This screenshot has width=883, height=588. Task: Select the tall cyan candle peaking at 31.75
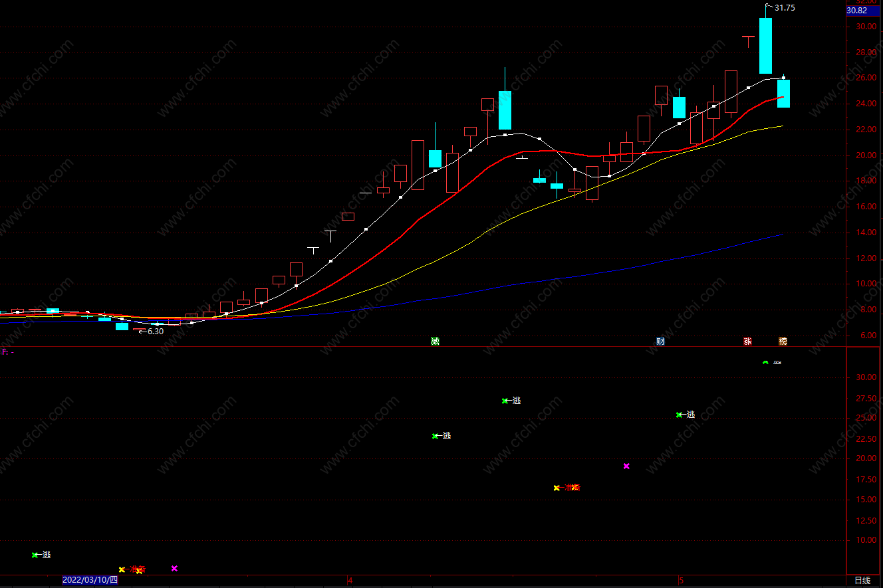tap(765, 46)
